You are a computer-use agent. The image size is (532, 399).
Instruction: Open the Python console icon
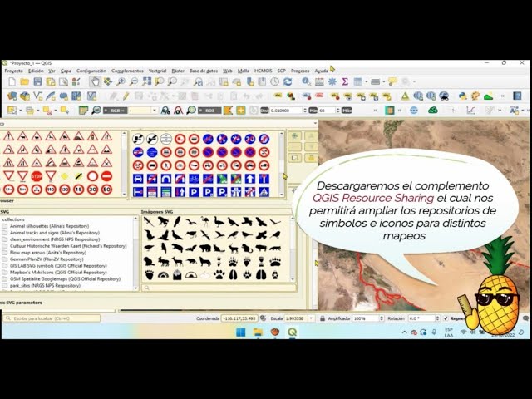coord(462,96)
